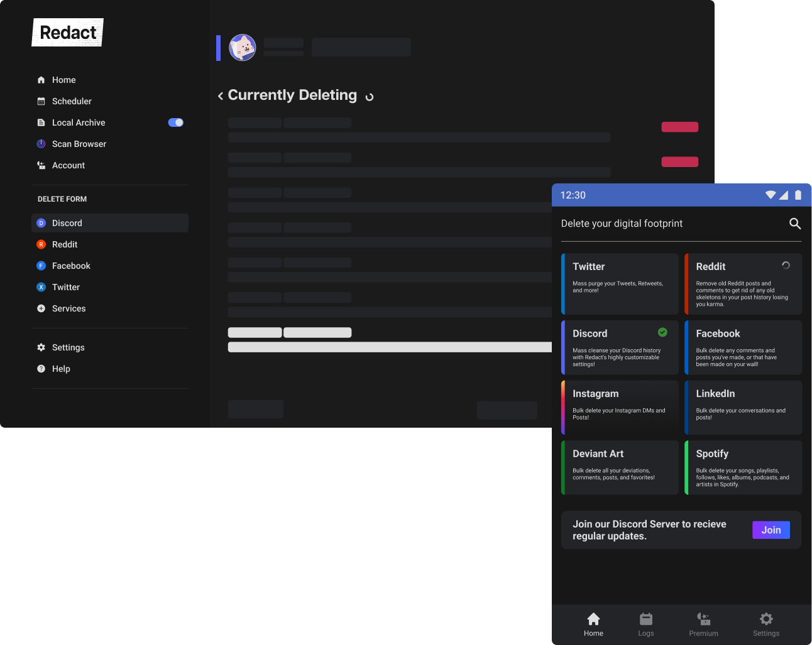Viewport: 812px width, 645px height.
Task: Click the Join Discord server button
Action: pos(771,530)
